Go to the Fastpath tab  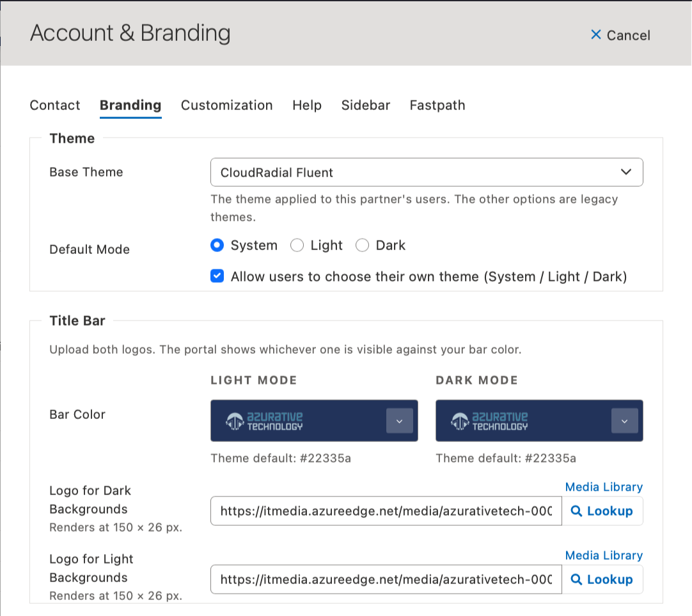(437, 105)
